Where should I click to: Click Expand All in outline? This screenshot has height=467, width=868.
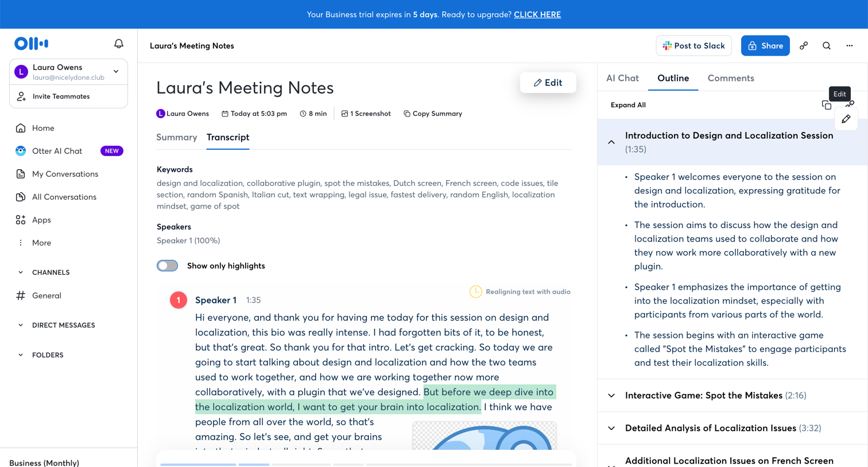[628, 105]
